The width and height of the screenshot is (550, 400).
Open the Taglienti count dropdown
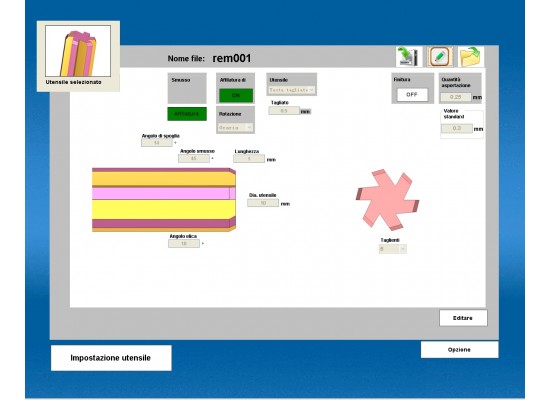(393, 249)
